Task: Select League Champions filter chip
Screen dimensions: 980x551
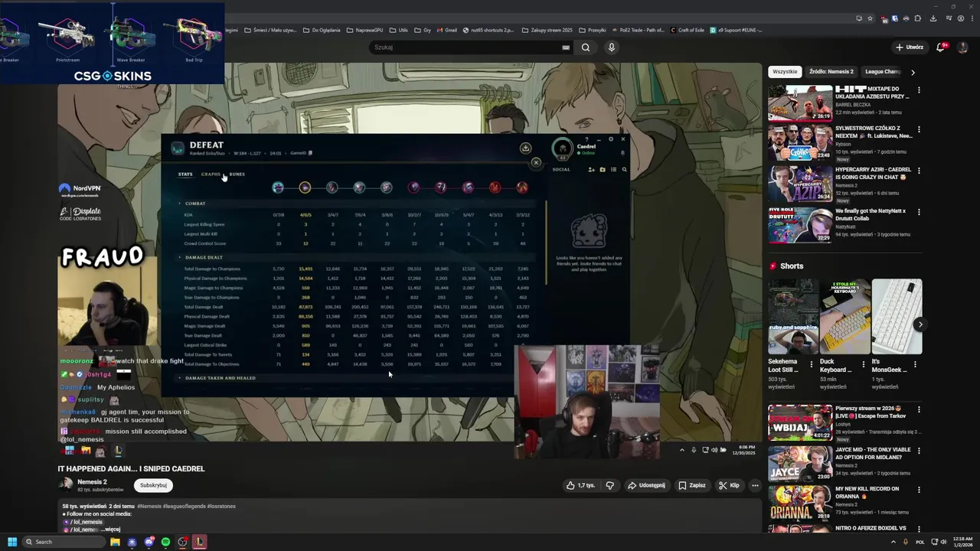Action: (x=883, y=71)
